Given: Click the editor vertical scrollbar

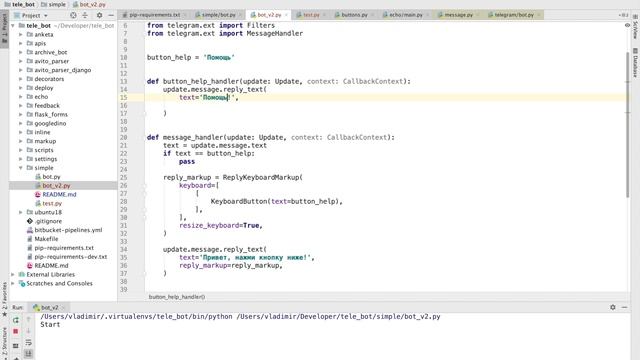Looking at the screenshot, I should 628,124.
